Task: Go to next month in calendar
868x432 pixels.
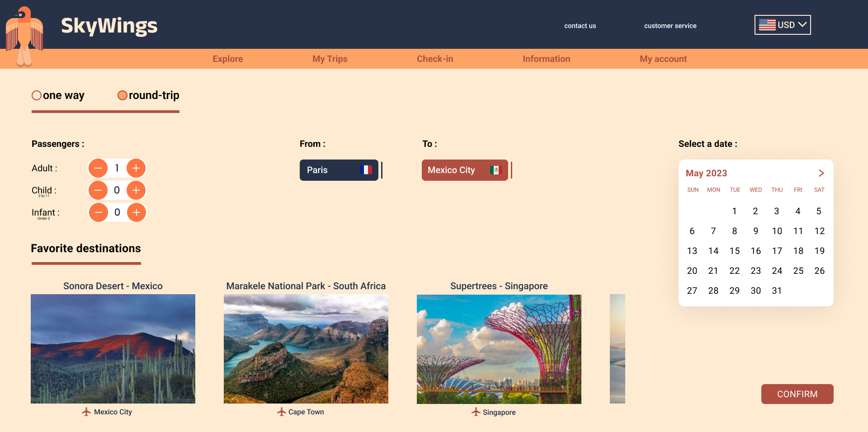Action: [821, 173]
